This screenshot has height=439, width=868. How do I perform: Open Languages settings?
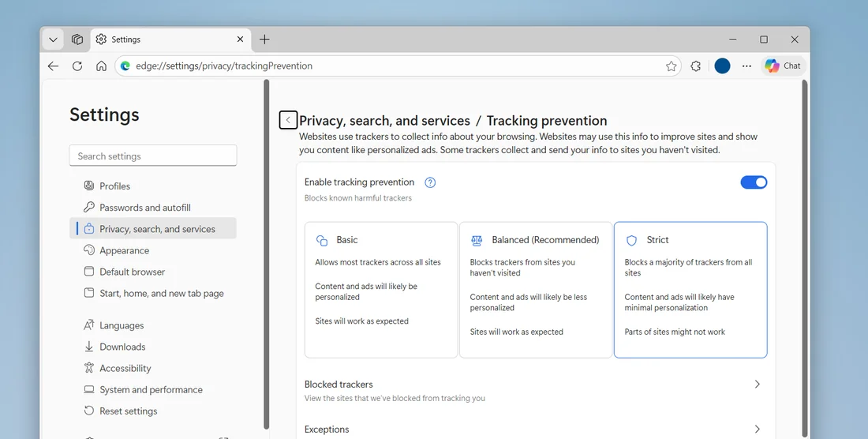point(153,325)
